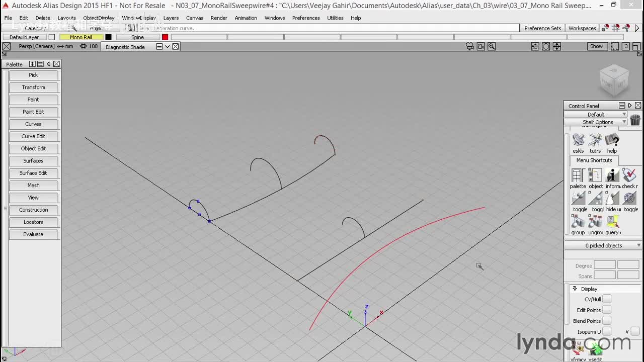Open the Surfaces palette section
This screenshot has width=644, height=362.
[x=33, y=160]
